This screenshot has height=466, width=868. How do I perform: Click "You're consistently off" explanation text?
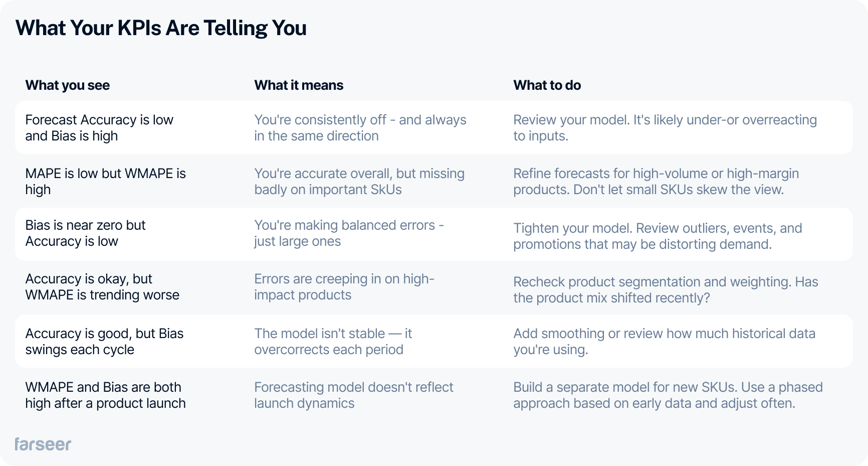(360, 128)
